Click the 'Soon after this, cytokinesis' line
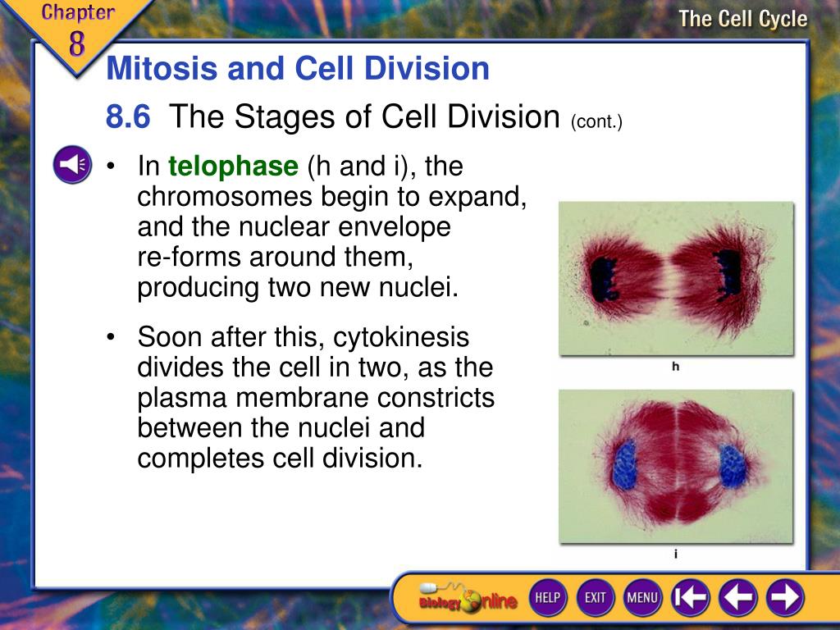Screen dimensions: 840x630 click(x=304, y=337)
